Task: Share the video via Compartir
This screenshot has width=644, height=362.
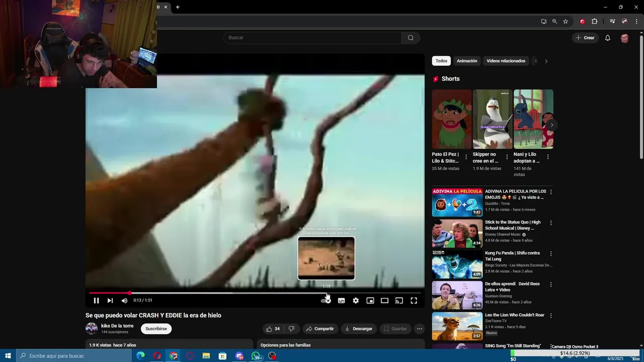Action: click(x=319, y=329)
